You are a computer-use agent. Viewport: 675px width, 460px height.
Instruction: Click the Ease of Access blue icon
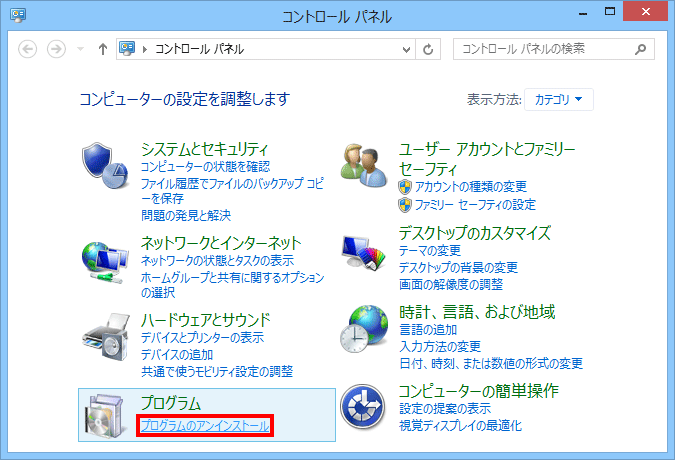point(362,406)
